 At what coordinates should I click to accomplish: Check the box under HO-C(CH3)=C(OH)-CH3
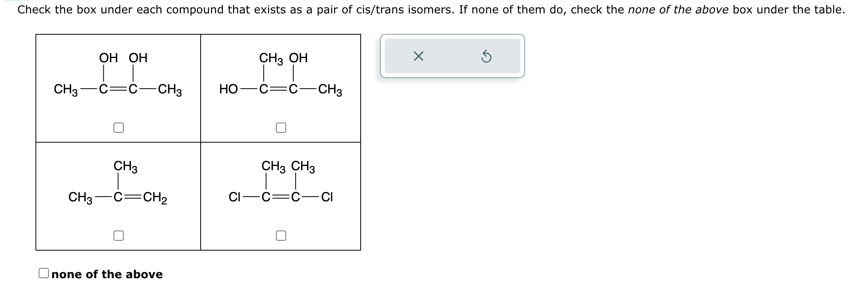coord(281,127)
